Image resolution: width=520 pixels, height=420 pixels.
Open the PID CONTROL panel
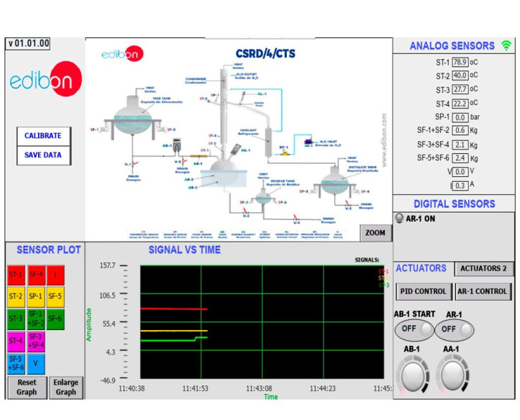[422, 292]
